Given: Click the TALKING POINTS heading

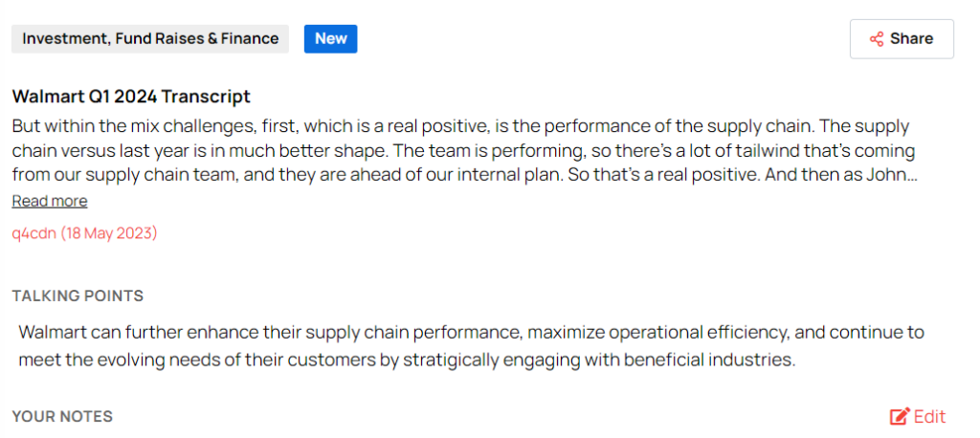Looking at the screenshot, I should tap(78, 296).
